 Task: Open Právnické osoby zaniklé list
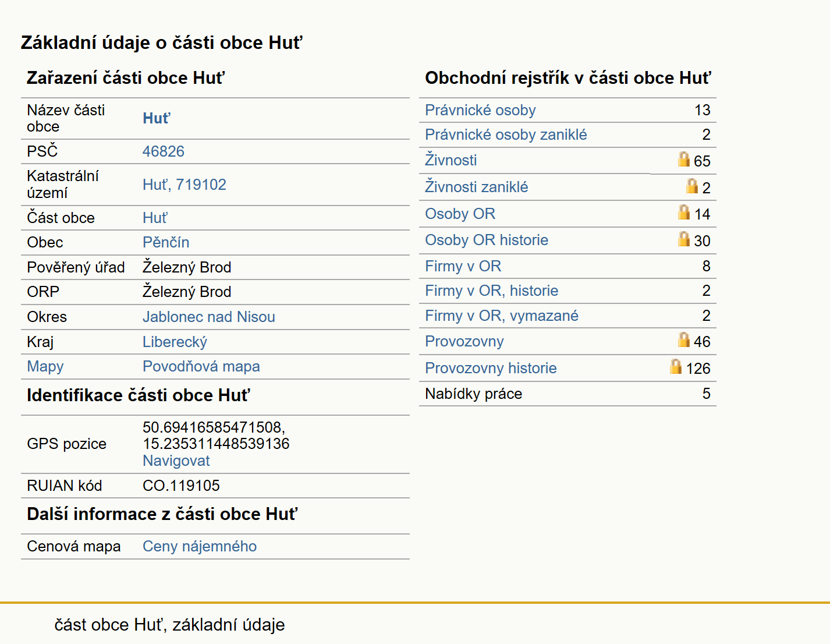tap(506, 135)
